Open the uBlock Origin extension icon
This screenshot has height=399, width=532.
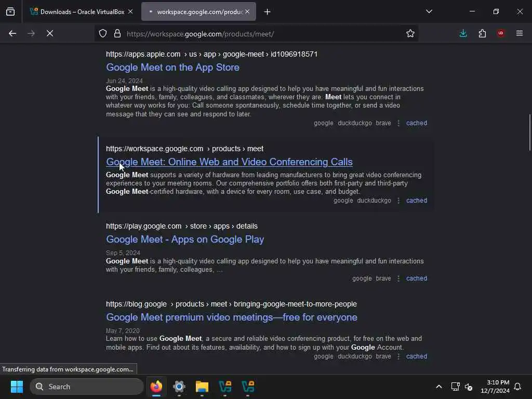[501, 33]
